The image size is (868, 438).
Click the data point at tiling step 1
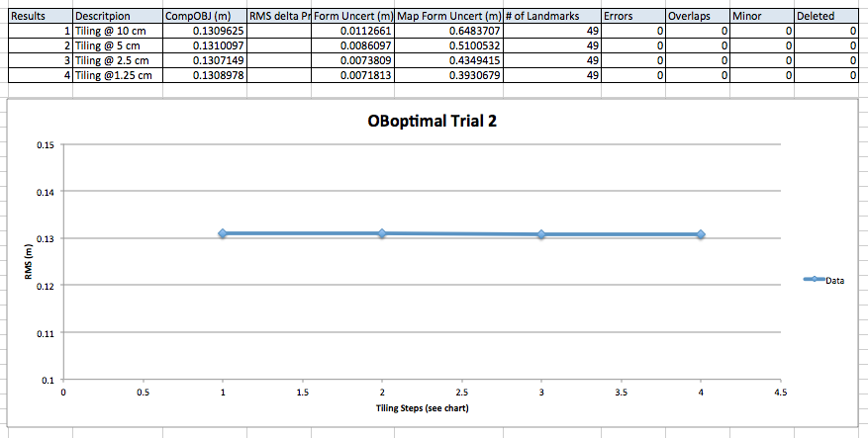[223, 233]
